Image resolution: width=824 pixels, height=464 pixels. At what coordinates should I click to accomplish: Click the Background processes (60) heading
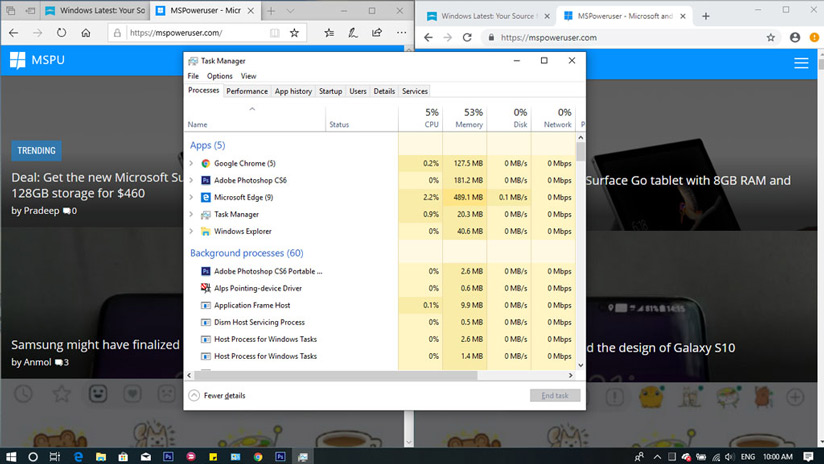pos(246,253)
